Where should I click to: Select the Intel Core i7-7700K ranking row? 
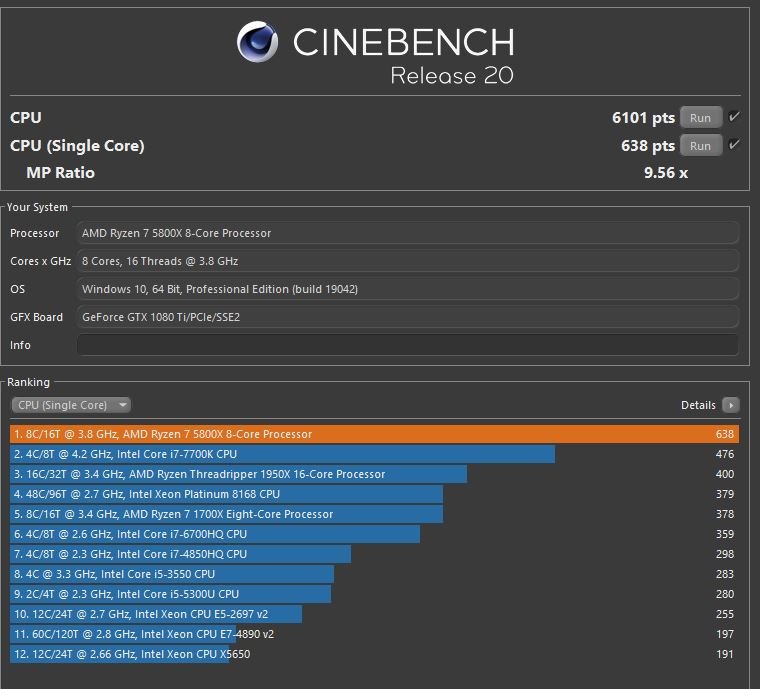click(x=374, y=454)
